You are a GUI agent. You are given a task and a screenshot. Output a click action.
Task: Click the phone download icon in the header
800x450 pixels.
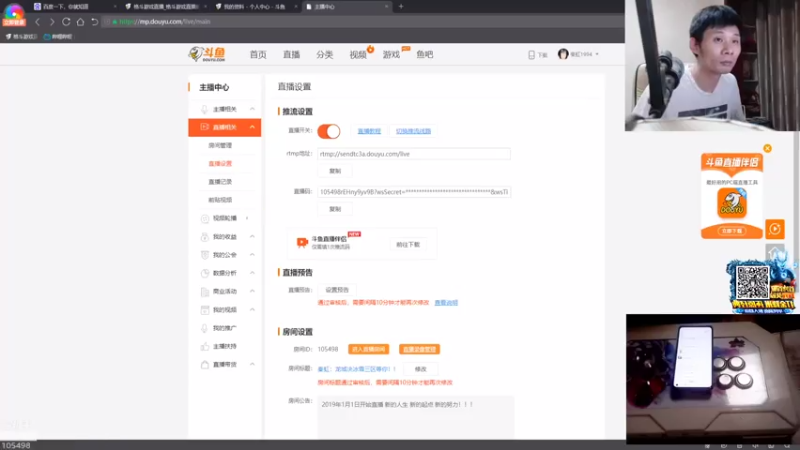(x=531, y=55)
